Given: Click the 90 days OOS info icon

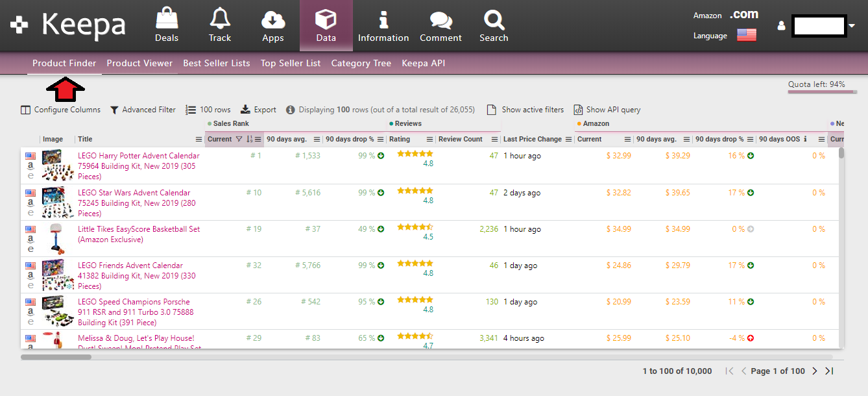Looking at the screenshot, I should pos(805,139).
